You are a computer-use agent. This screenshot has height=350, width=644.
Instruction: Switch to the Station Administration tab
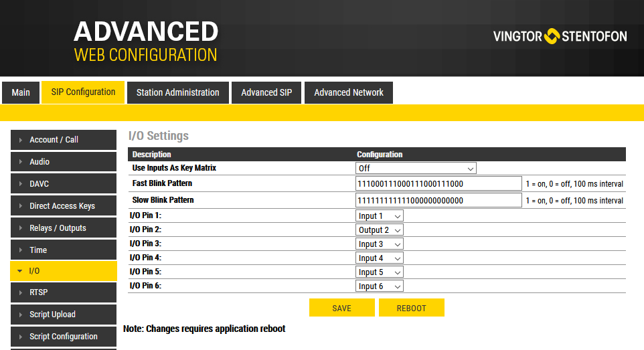point(177,93)
